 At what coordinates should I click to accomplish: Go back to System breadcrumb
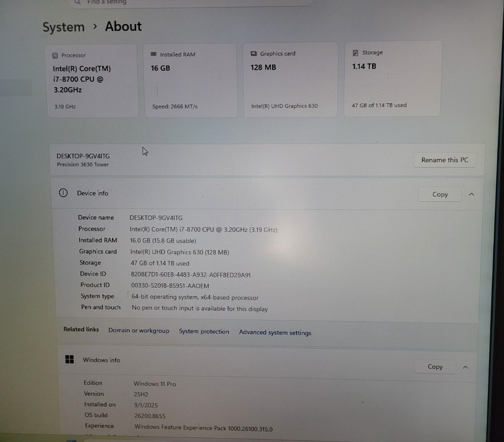pos(63,27)
